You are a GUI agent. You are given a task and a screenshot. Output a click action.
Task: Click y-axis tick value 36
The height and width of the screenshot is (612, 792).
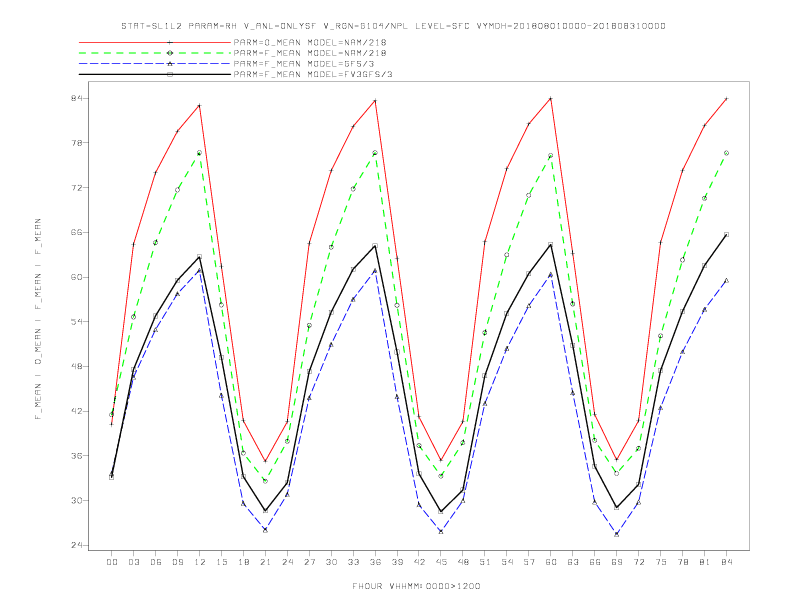pos(77,456)
